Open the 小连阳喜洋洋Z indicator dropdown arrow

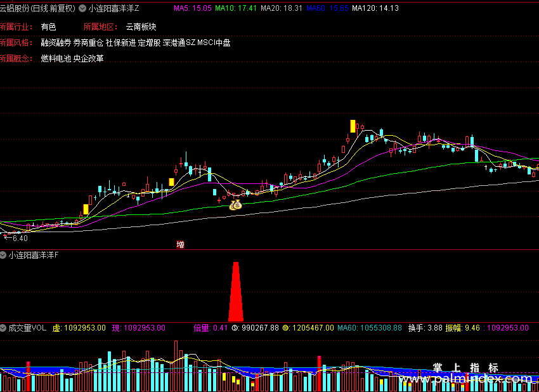[x=82, y=8]
